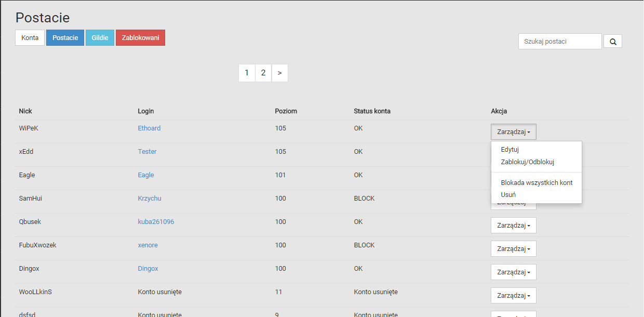644x317 pixels.
Task: Open Zarządzaj dropdown for WooLLkinS
Action: 514,296
